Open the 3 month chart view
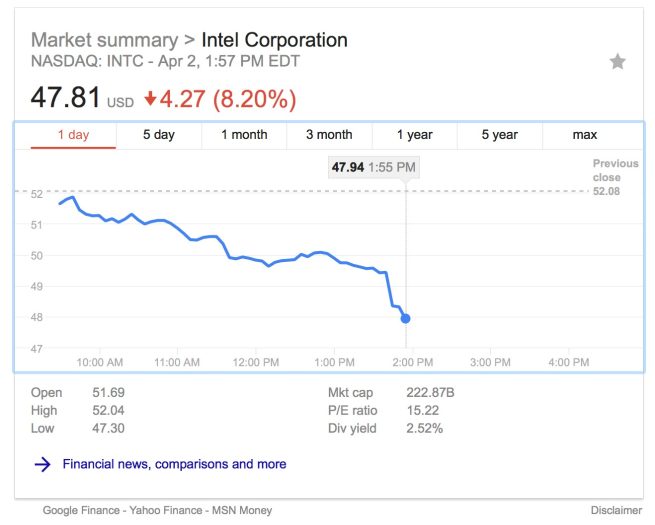Screen dimensions: 655x525 pyautogui.click(x=329, y=135)
